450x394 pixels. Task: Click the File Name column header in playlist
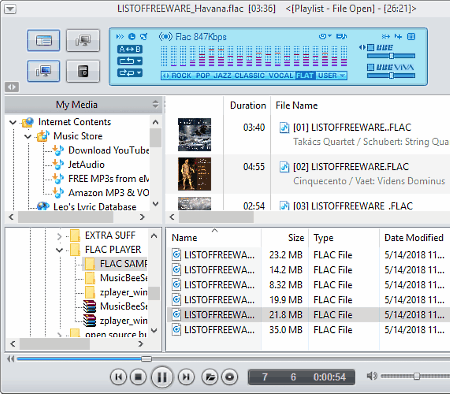pyautogui.click(x=296, y=106)
